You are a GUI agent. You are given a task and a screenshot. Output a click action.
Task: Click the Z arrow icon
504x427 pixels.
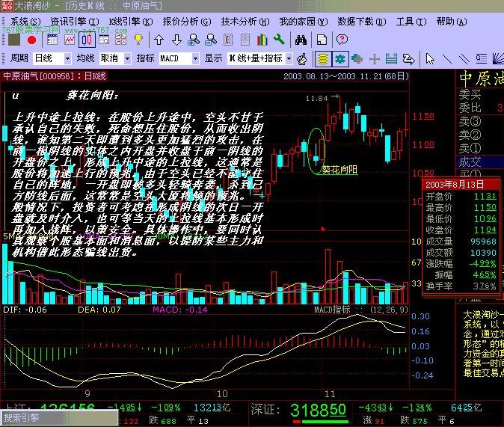click(408, 59)
